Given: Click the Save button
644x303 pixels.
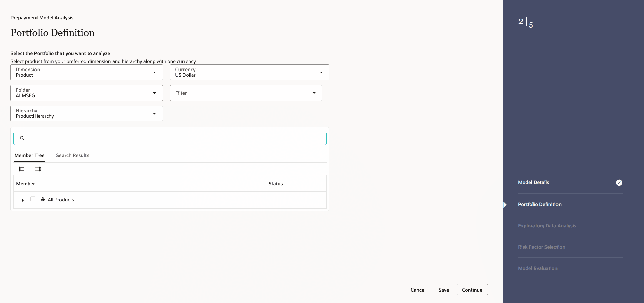Looking at the screenshot, I should click(444, 290).
